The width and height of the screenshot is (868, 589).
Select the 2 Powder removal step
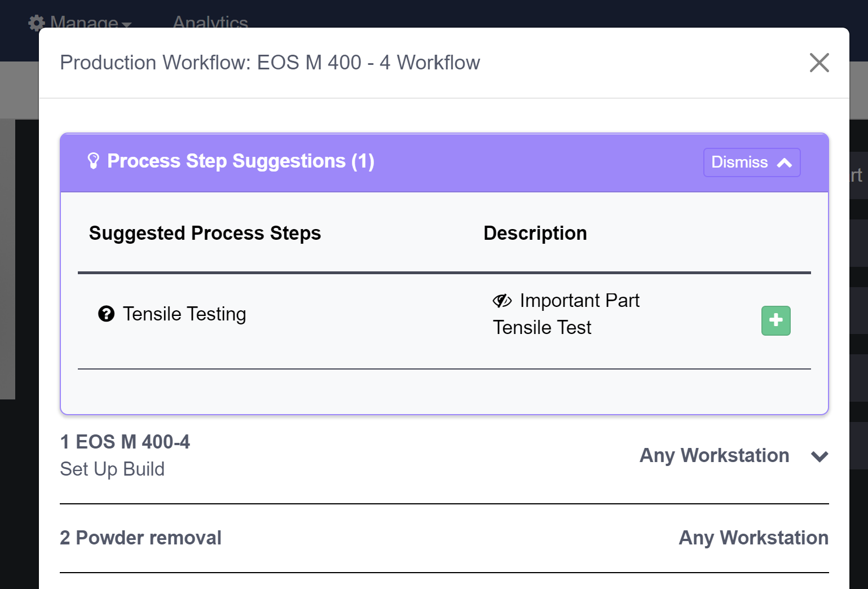coord(140,538)
